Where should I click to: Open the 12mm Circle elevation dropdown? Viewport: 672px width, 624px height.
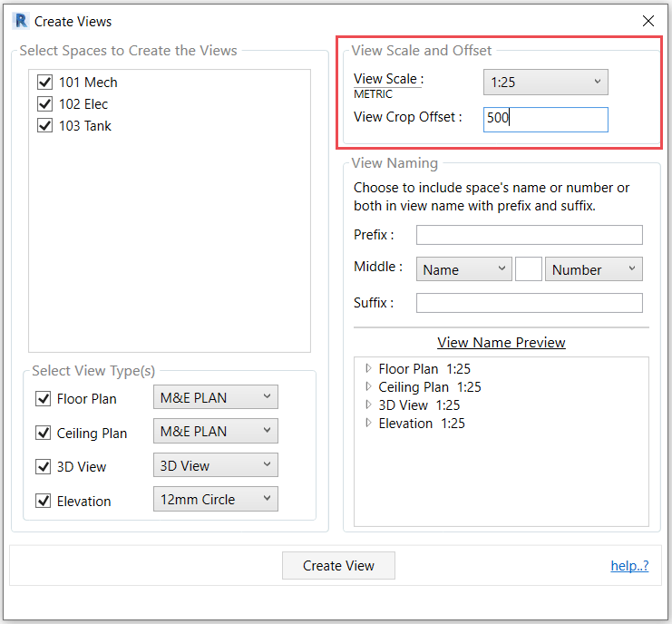(x=215, y=499)
